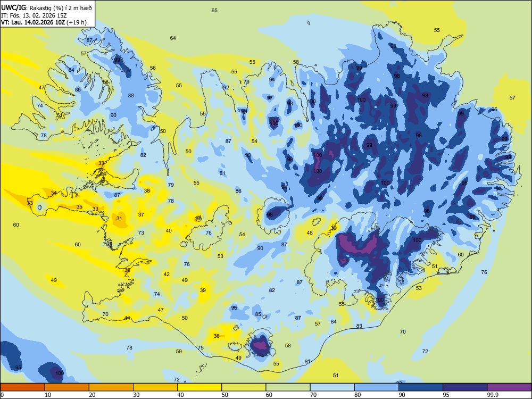Click the purple above-99.9 legend swatch
This screenshot has width=532, height=399.
tap(509, 387)
